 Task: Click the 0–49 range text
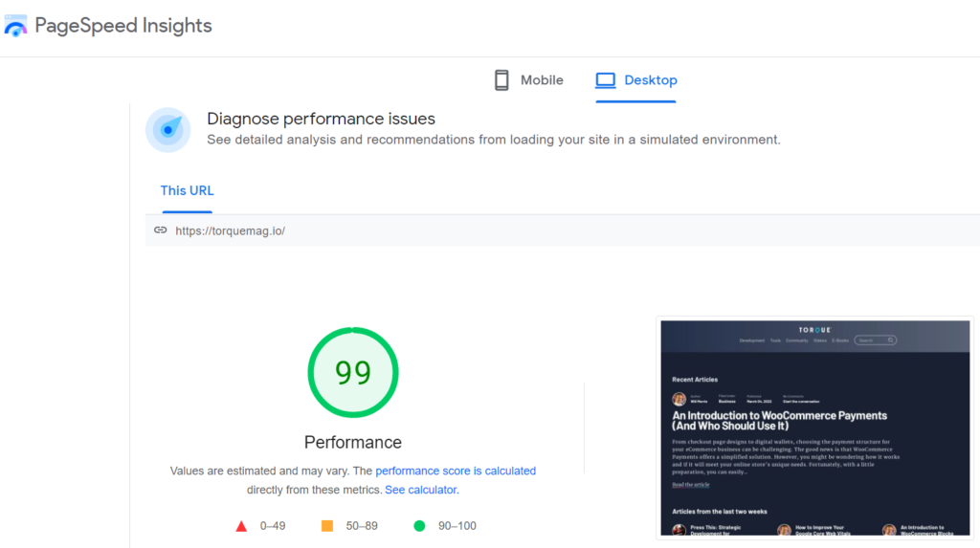click(273, 526)
